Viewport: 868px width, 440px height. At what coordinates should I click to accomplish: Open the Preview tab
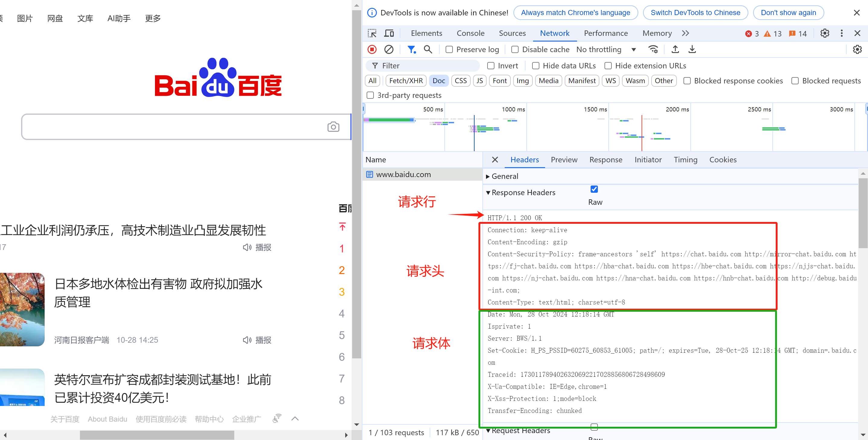(x=564, y=160)
